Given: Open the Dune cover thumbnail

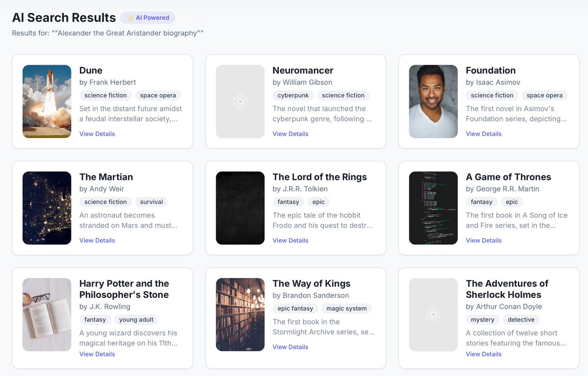Looking at the screenshot, I should coord(47,101).
